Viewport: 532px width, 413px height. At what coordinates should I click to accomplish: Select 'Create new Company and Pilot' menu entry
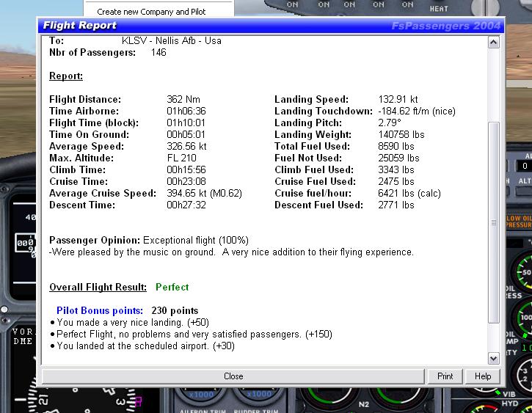(151, 12)
